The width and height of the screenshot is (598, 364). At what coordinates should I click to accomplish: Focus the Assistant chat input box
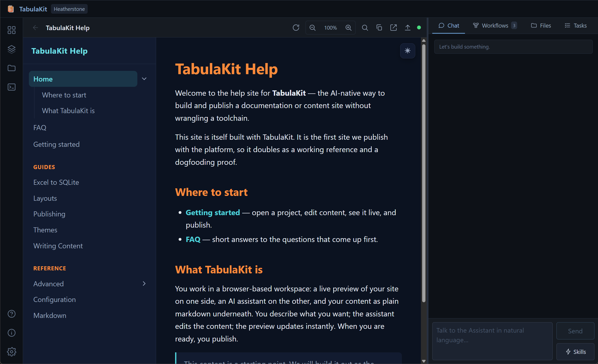[492, 341]
